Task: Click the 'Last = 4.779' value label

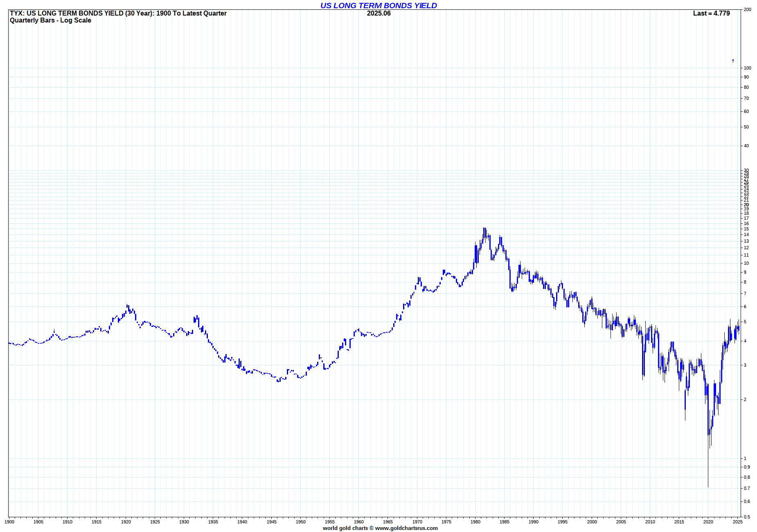Action: 711,14
